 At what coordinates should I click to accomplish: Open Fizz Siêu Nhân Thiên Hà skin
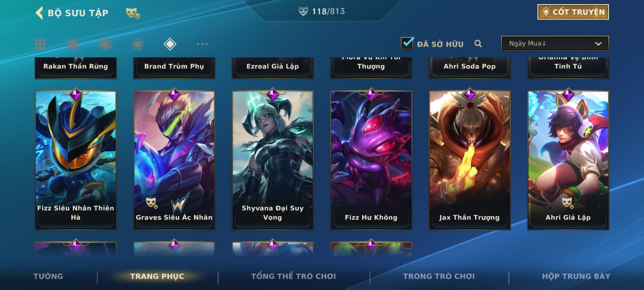point(76,160)
